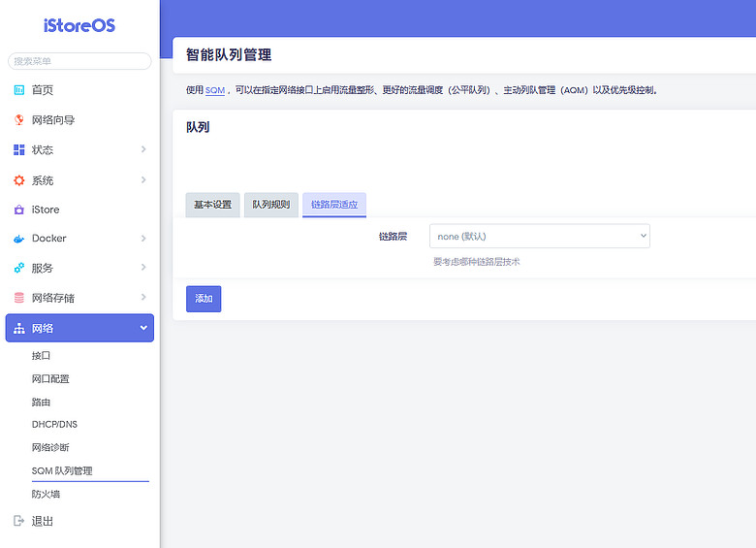Click the 链路层 field label
Screen dimensions: 756x548
pyautogui.click(x=393, y=237)
